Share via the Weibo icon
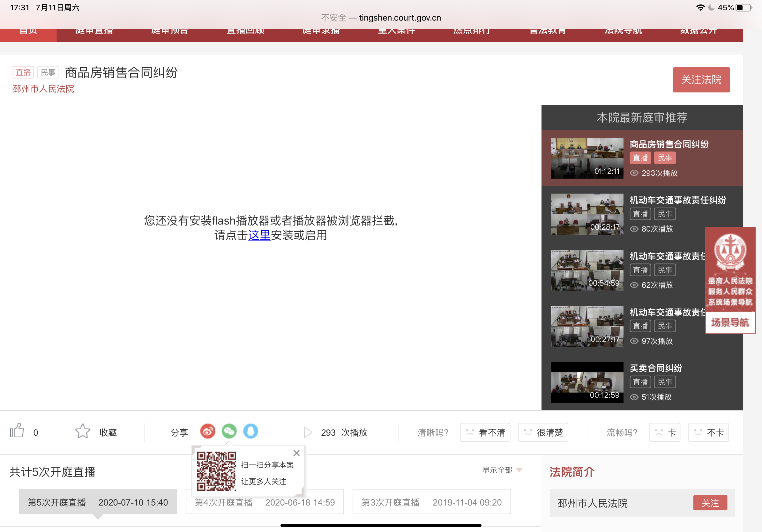The width and height of the screenshot is (762, 532). coord(208,431)
